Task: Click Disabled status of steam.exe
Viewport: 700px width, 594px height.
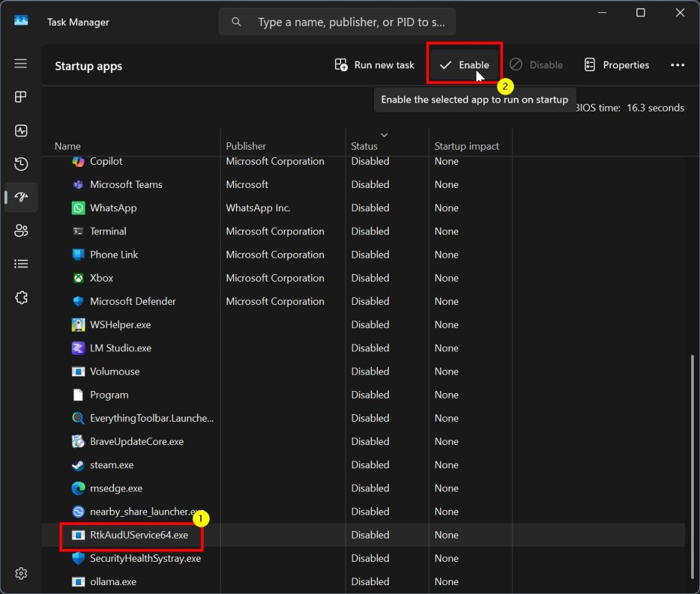Action: [x=370, y=465]
